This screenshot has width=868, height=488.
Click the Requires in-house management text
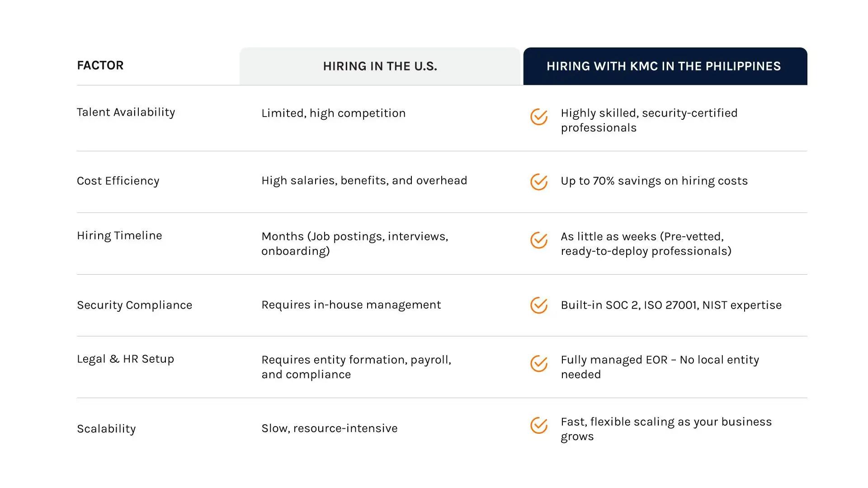point(351,305)
